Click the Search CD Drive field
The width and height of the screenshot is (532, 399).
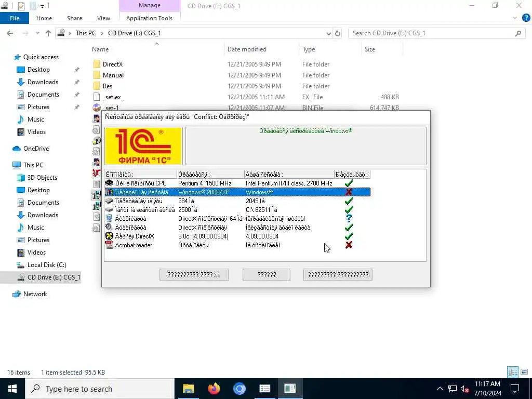coord(436,33)
